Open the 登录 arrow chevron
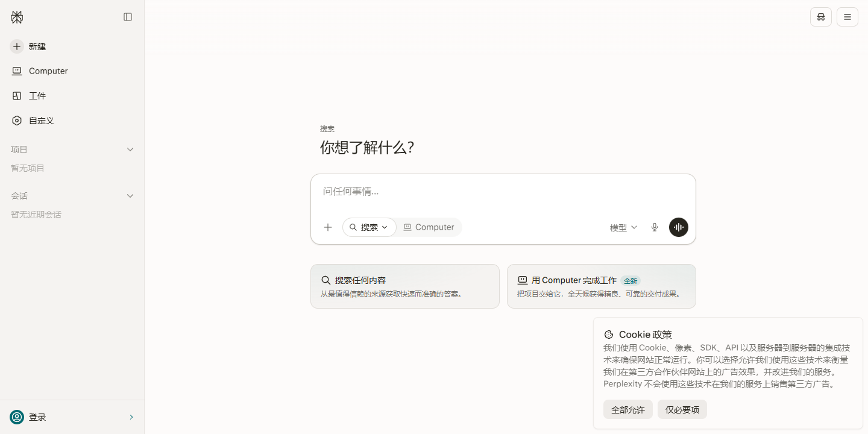The image size is (868, 434). 131,417
